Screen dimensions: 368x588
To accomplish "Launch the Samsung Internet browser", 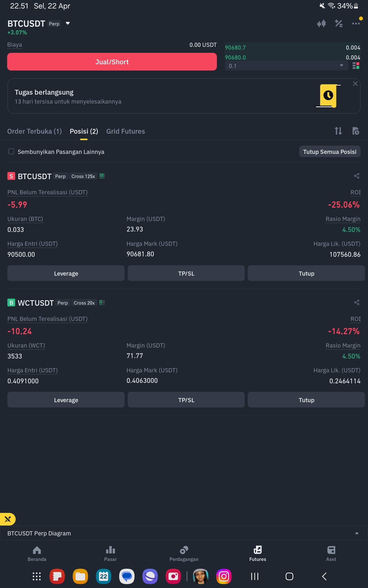I will pyautogui.click(x=150, y=576).
